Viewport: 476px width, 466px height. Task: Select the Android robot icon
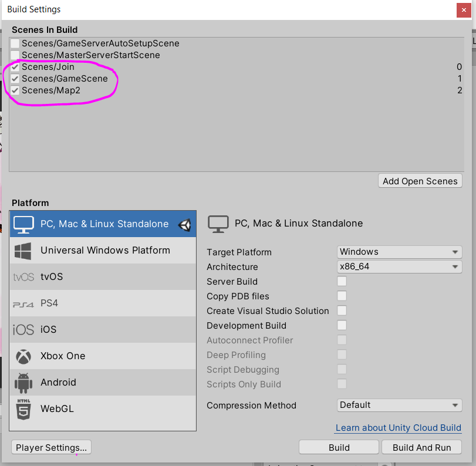(x=23, y=383)
